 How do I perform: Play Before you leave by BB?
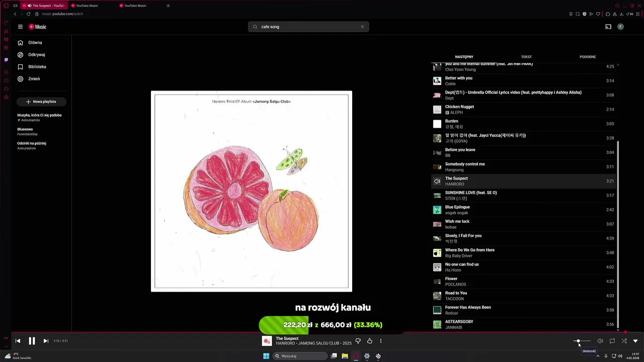[x=524, y=152]
